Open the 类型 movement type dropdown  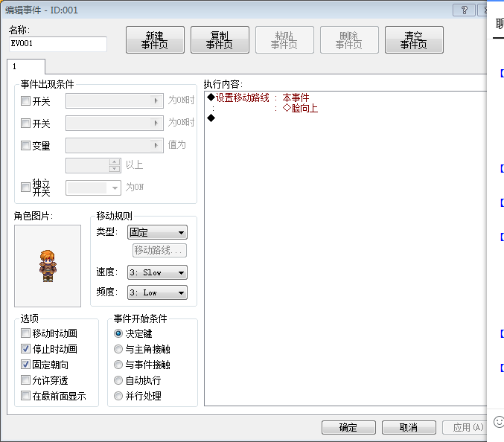[157, 232]
